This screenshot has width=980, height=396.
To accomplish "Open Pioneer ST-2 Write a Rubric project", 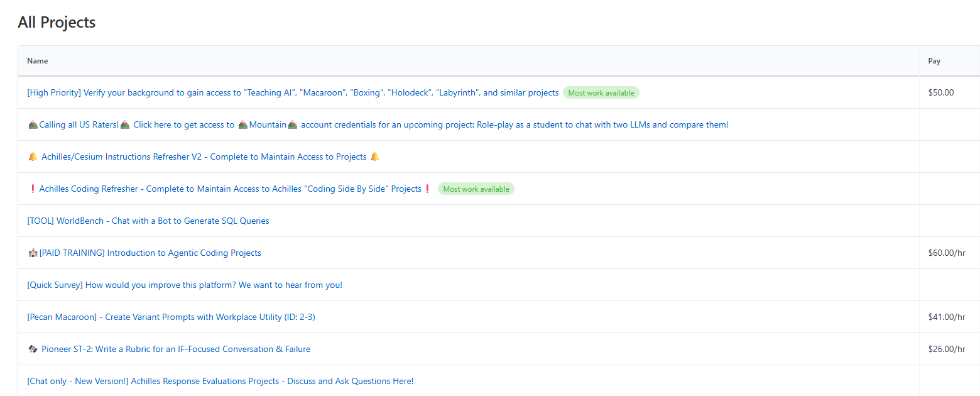I will tap(176, 349).
